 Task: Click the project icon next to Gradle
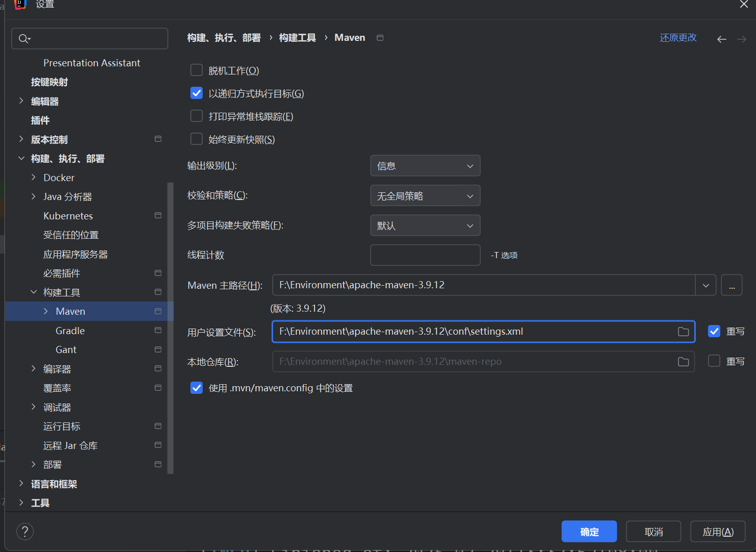click(158, 330)
